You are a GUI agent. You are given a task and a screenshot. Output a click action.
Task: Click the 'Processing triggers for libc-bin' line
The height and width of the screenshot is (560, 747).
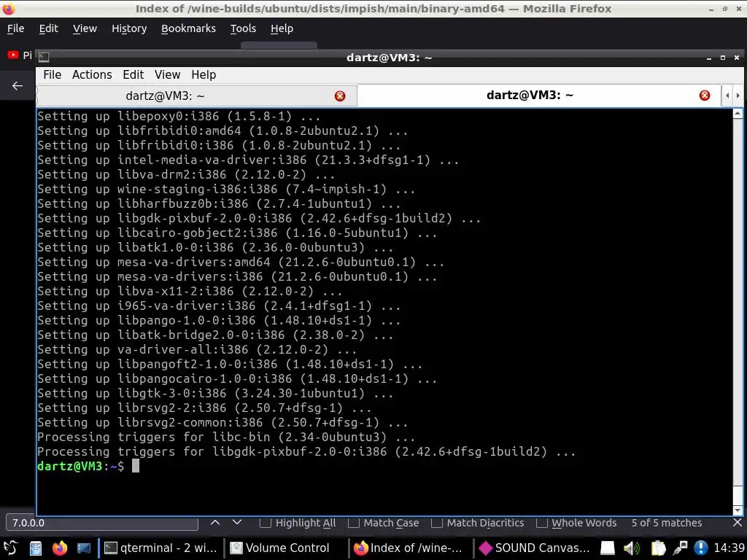(226, 437)
